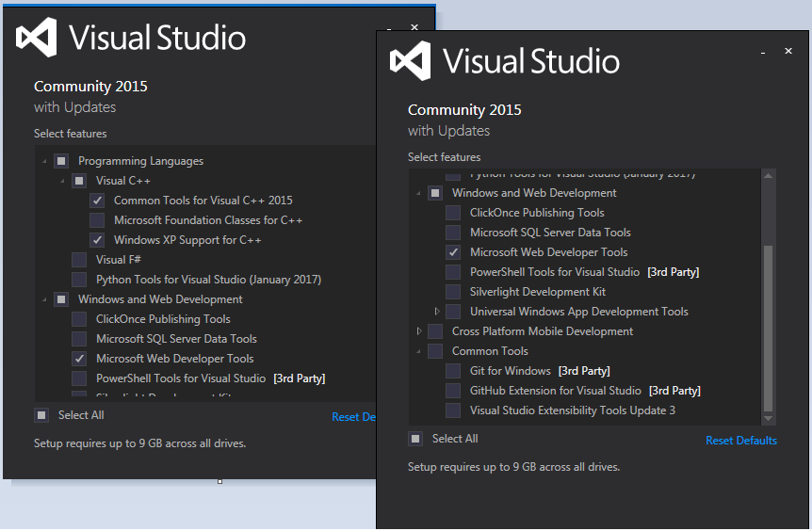Check Cross Platform Mobile Development checkbox
Viewport: 812px width, 531px height.
435,331
